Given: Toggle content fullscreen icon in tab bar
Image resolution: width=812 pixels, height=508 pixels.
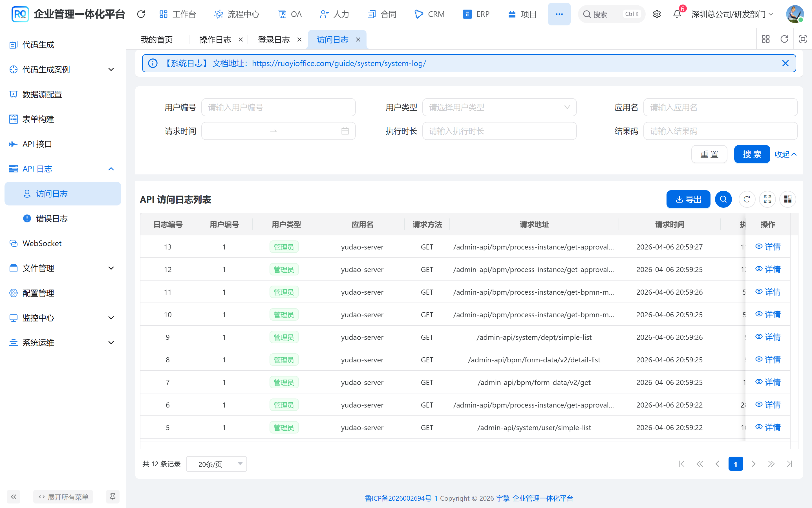Looking at the screenshot, I should click(803, 39).
